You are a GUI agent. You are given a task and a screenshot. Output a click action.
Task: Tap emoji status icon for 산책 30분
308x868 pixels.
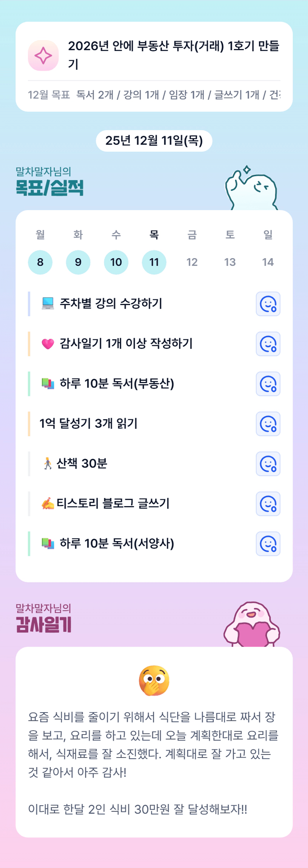268,464
